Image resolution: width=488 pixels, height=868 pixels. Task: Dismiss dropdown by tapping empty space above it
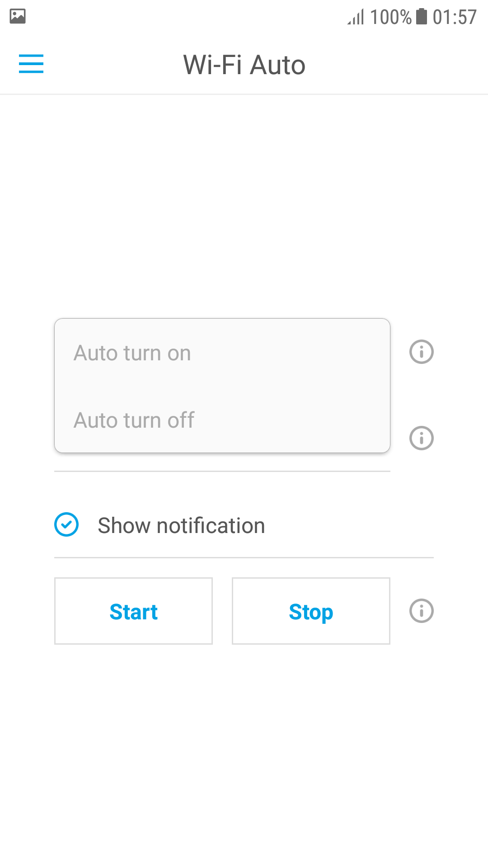[244, 203]
